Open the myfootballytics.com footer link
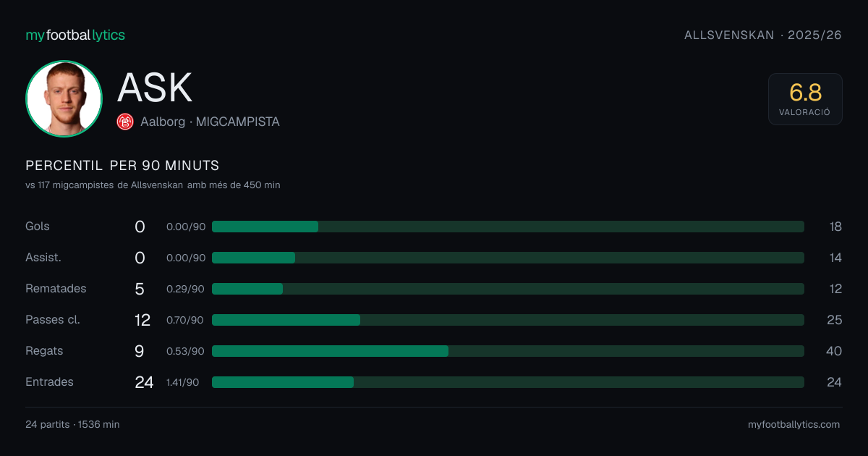The image size is (868, 456). pos(793,425)
